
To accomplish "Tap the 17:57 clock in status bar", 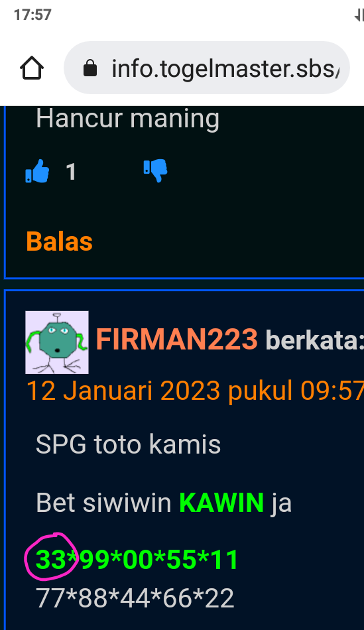I will pyautogui.click(x=32, y=15).
